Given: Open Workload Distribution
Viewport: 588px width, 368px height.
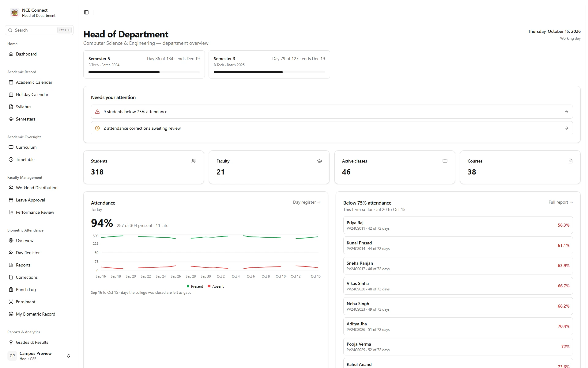Looking at the screenshot, I should point(39,188).
